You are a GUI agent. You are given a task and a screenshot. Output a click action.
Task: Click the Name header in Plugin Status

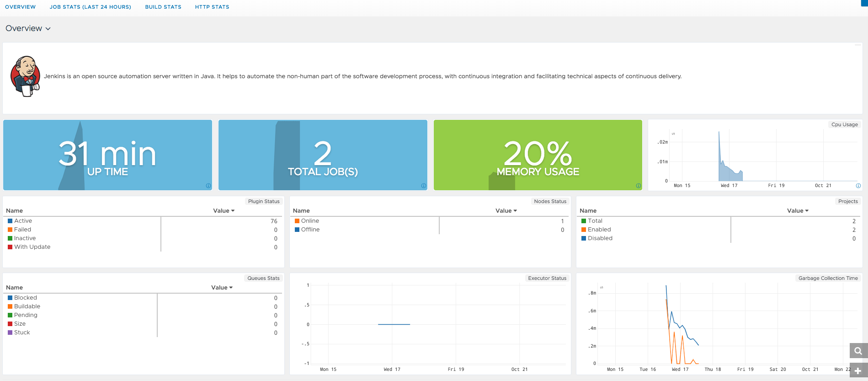pyautogui.click(x=14, y=211)
